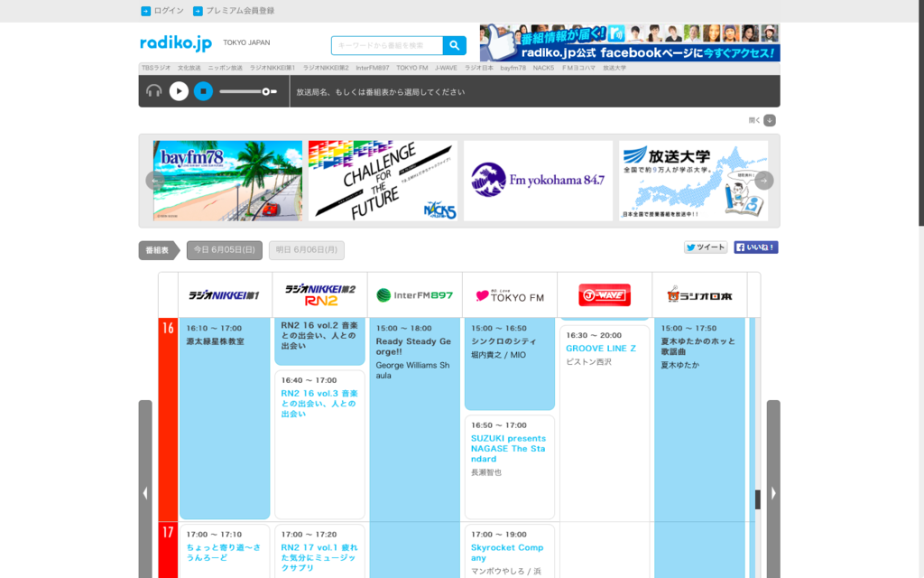Viewport: 924px width, 578px height.
Task: Select 放送大学 in station list bar
Action: 614,68
